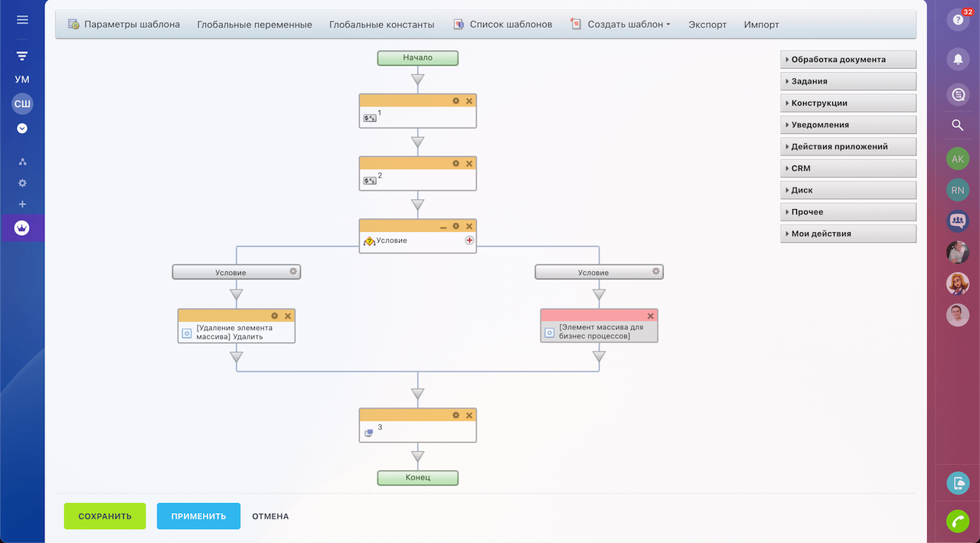Open settings gear of activity block 3

[x=456, y=415]
